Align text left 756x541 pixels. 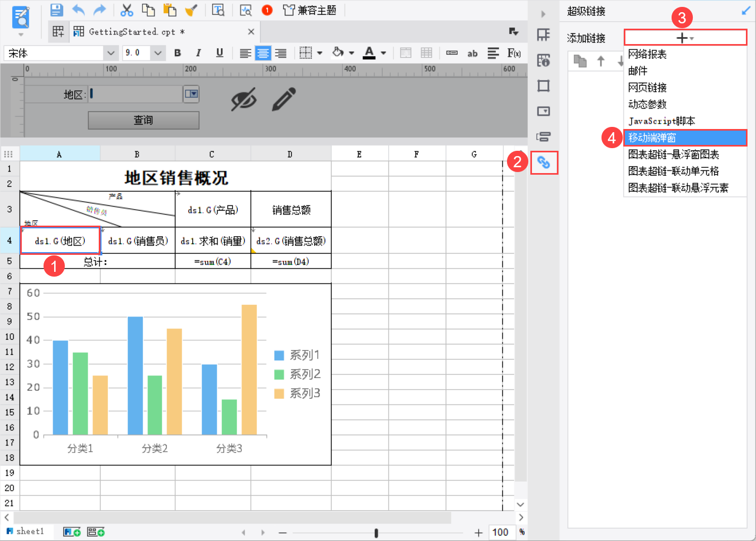tap(245, 53)
